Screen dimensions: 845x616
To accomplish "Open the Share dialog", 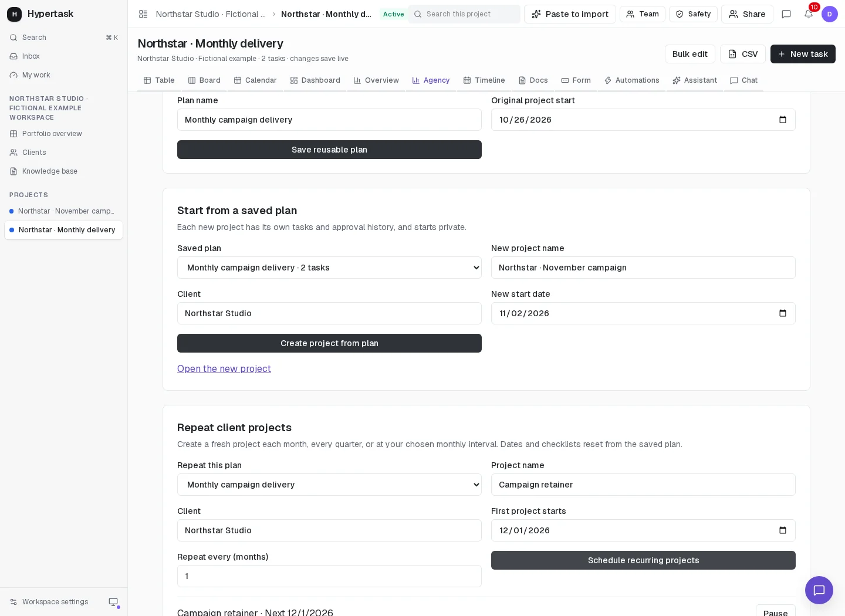I will point(747,14).
